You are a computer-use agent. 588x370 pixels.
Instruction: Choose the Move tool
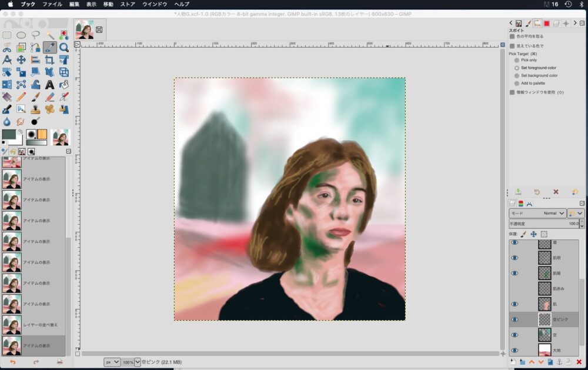21,60
